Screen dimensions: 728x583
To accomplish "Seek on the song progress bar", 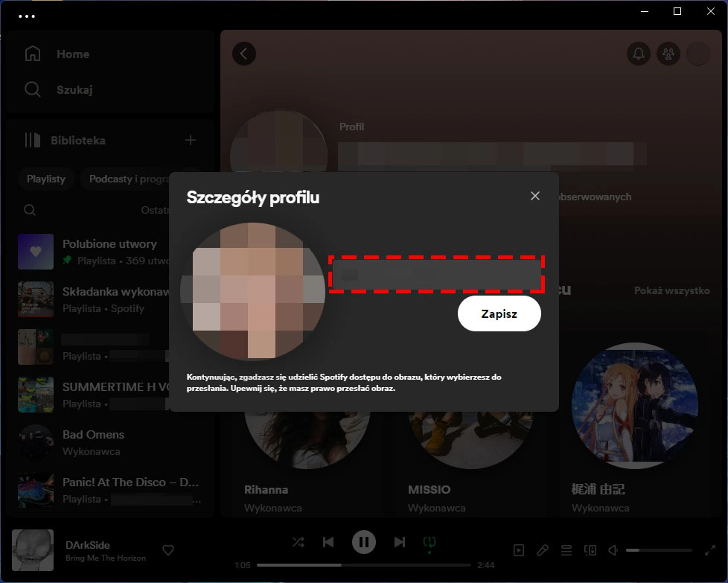I will (363, 565).
